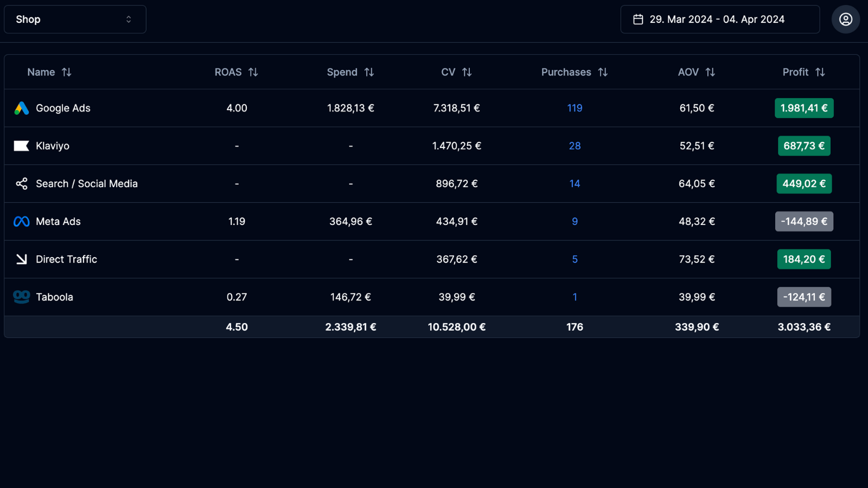
Task: Open Taboola purchases count 1
Action: (x=575, y=297)
